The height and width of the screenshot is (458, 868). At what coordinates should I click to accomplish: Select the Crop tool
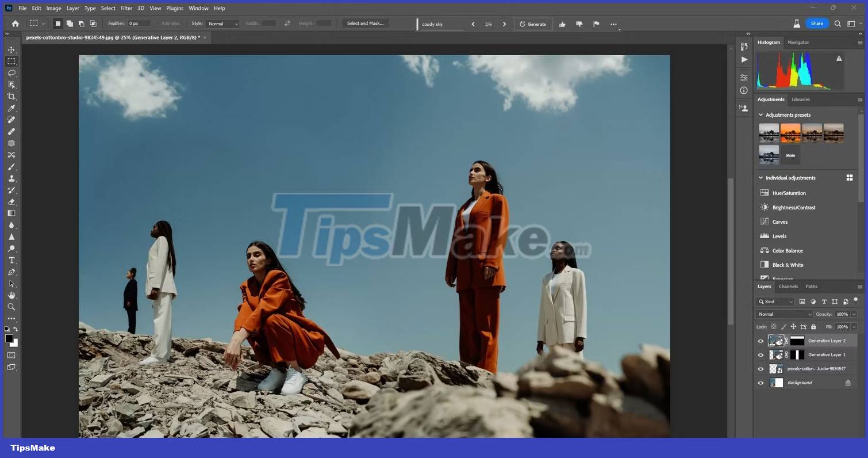[x=11, y=96]
